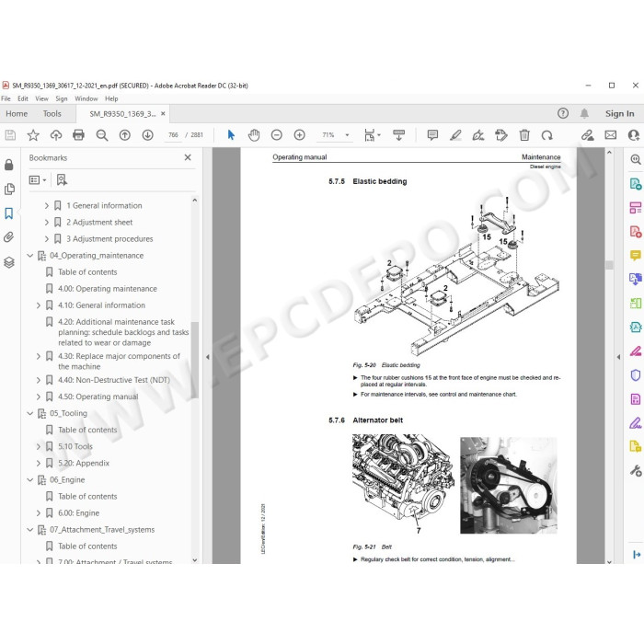Close the SM_R9350 document tab
Screen dimensions: 644x644
point(163,113)
